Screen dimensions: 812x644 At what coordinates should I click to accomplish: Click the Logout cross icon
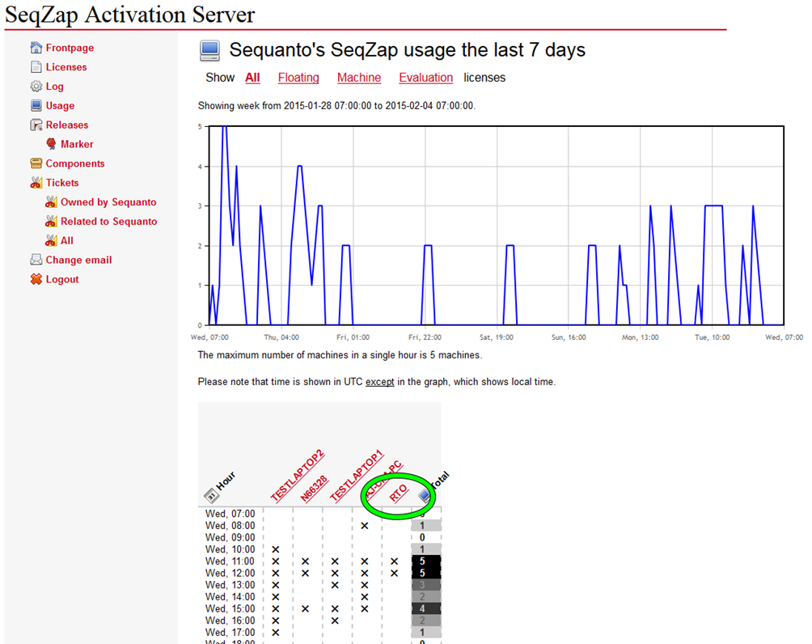(36, 279)
